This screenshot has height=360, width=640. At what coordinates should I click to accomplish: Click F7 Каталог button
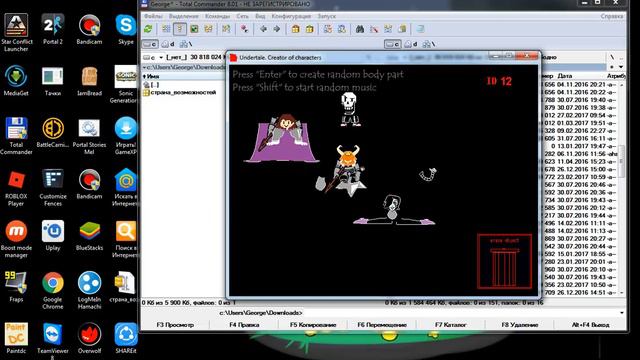pyautogui.click(x=451, y=325)
